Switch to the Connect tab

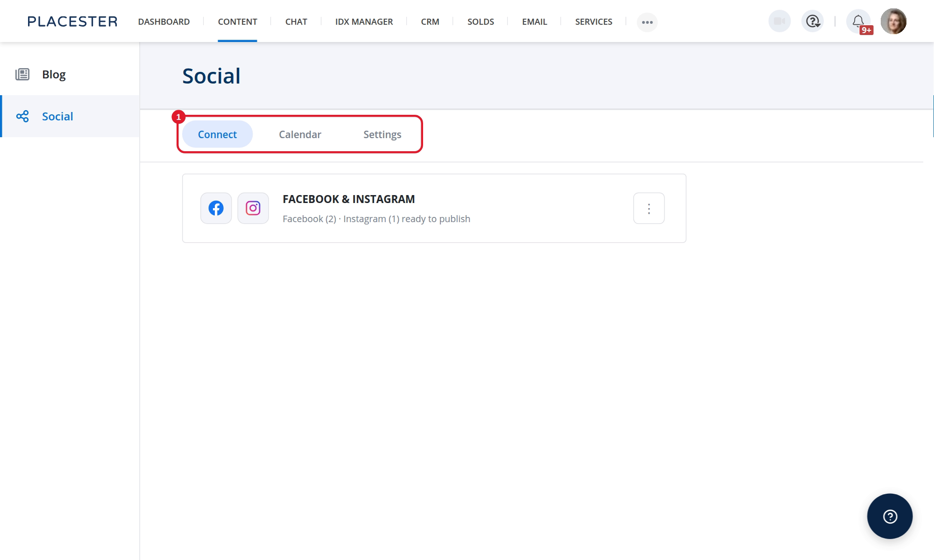[217, 134]
